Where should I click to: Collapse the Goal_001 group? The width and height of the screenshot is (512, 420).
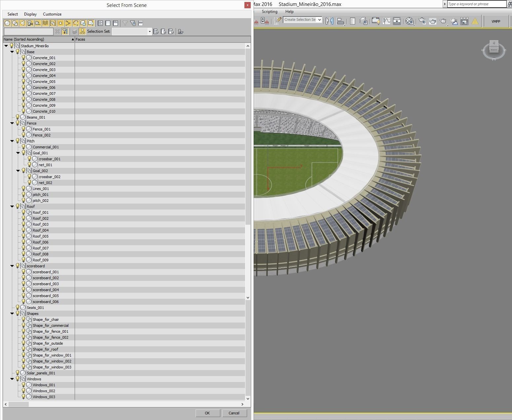pos(18,153)
